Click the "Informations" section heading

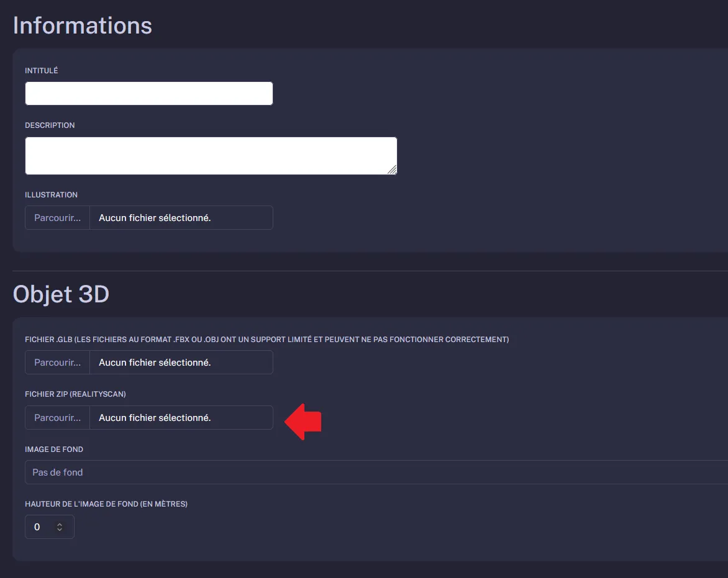click(81, 25)
